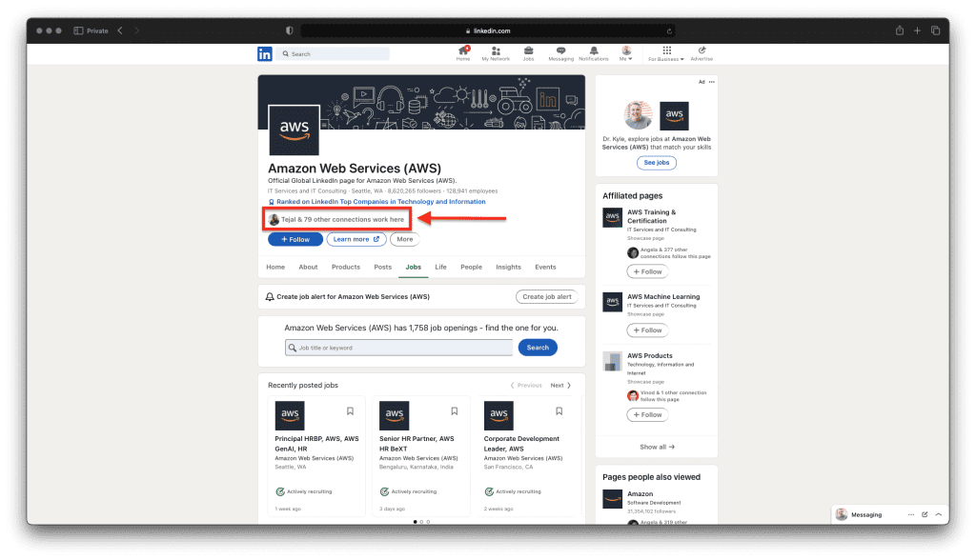This screenshot has width=976, height=560.
Task: Open a new tab with the plus icon
Action: (x=917, y=30)
